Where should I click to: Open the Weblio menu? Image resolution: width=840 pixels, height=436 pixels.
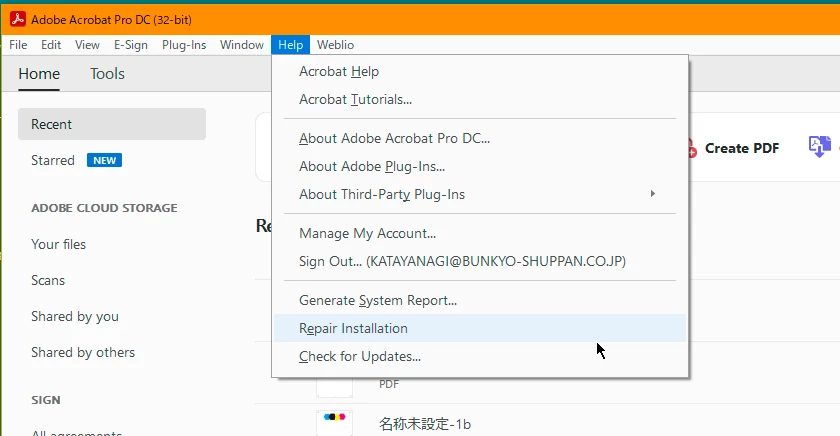click(x=335, y=45)
